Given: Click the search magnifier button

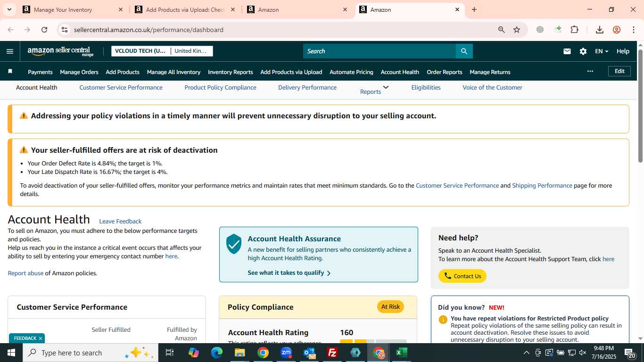Looking at the screenshot, I should (x=464, y=51).
